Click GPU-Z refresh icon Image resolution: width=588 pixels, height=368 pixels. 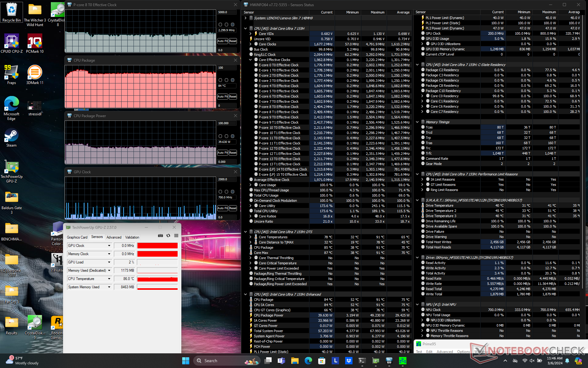[168, 236]
